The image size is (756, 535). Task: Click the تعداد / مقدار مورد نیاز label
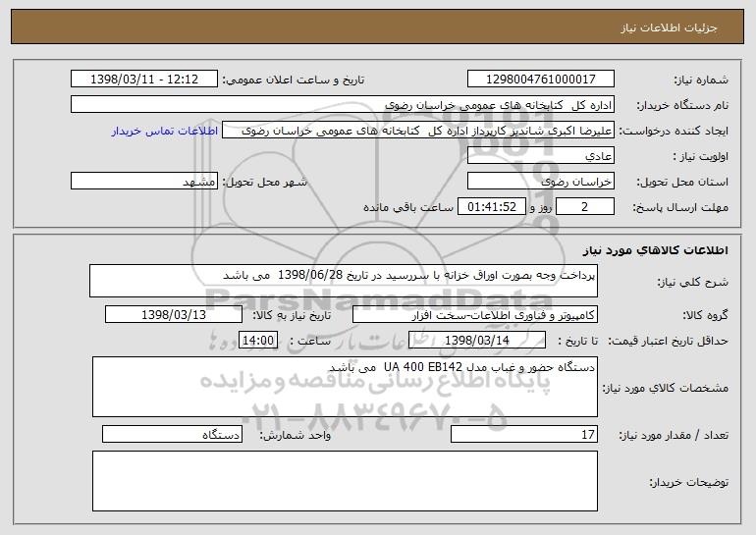tap(674, 435)
